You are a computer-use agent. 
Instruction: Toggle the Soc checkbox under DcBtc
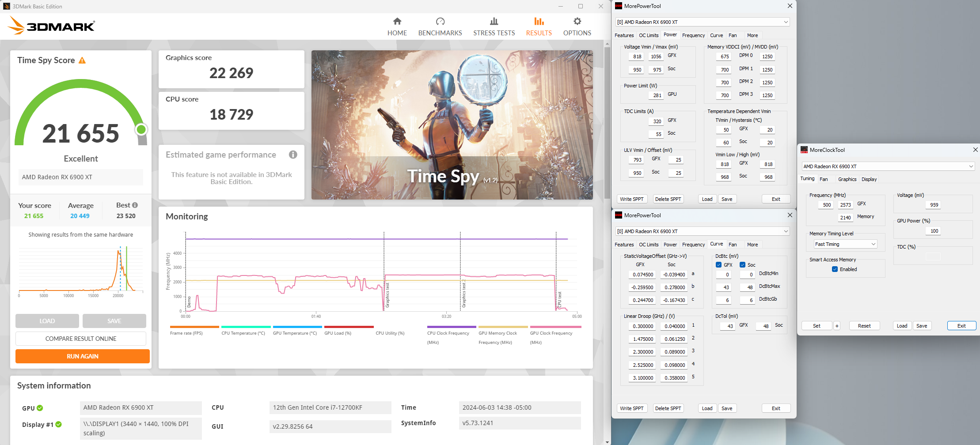coord(742,265)
